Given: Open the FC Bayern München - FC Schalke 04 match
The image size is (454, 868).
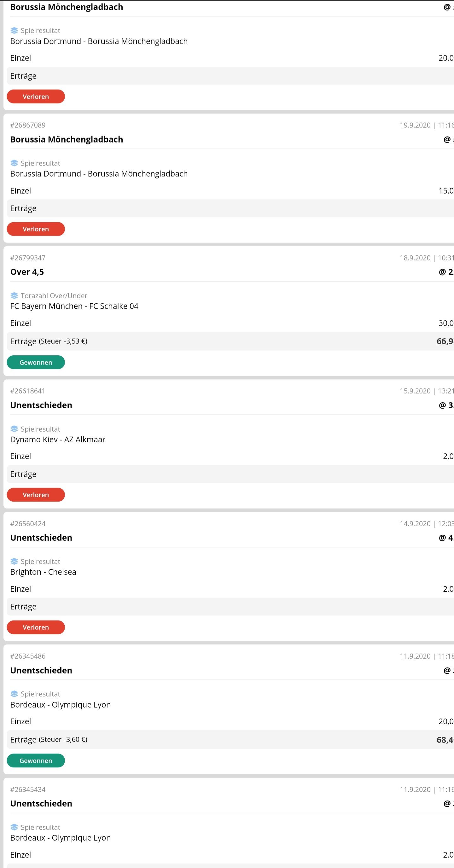Looking at the screenshot, I should pos(74,306).
